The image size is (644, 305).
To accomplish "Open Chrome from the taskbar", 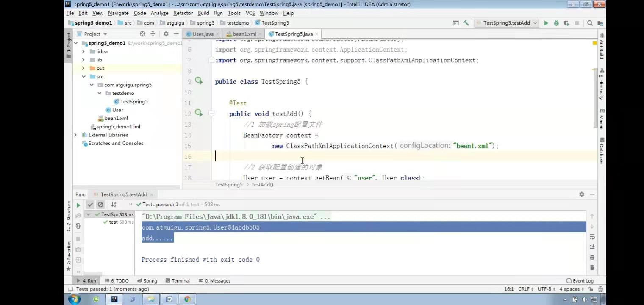I will (187, 299).
